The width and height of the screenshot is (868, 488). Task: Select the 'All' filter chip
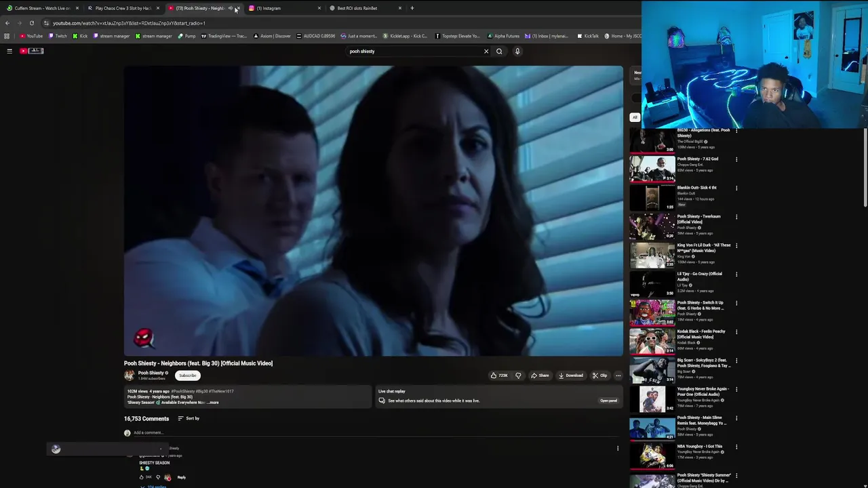pos(635,117)
